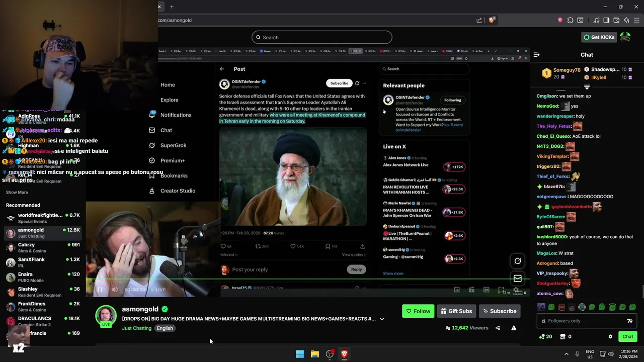Click the microphone tray icon
The height and width of the screenshot is (362, 644).
(577, 354)
